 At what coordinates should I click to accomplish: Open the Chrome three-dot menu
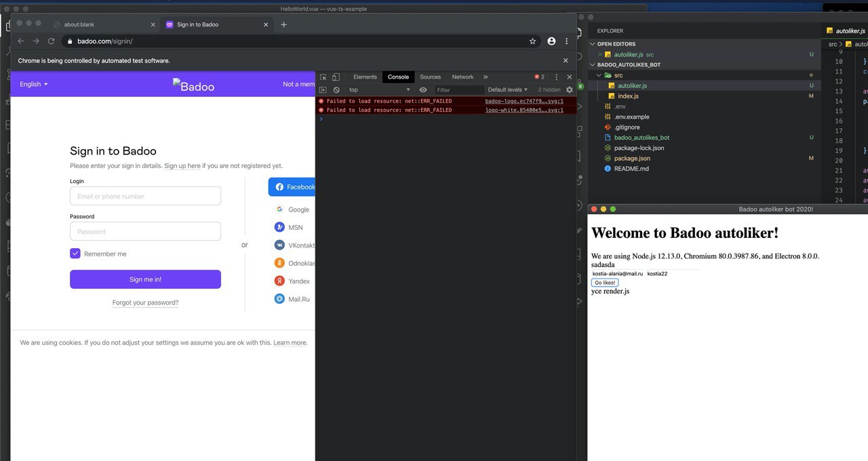tap(567, 41)
